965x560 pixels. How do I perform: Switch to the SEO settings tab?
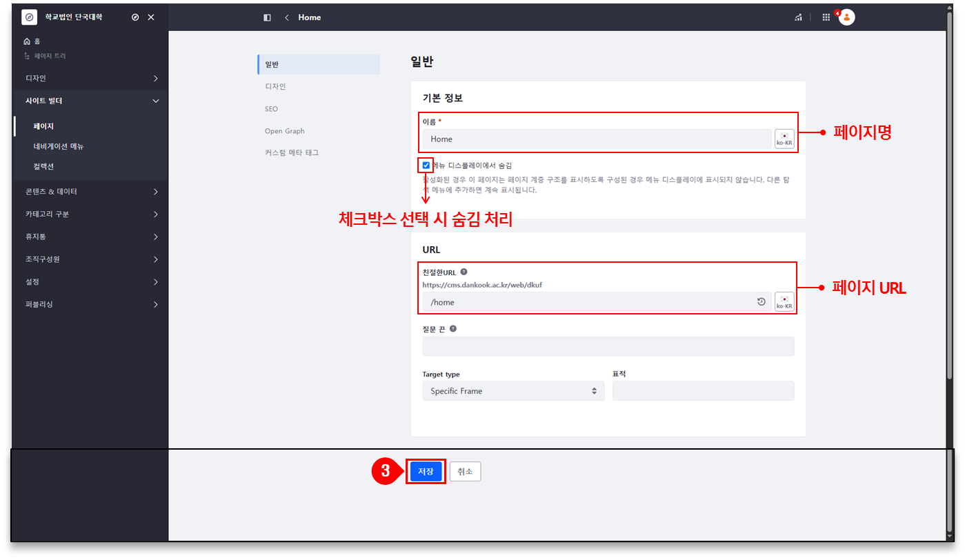[271, 109]
